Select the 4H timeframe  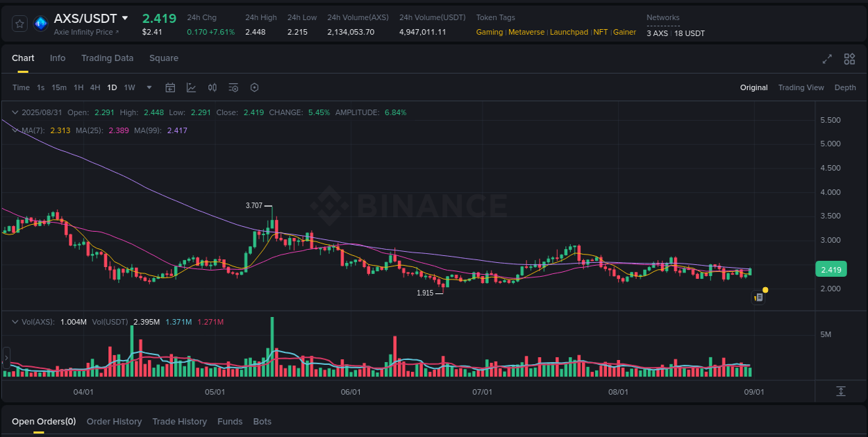(x=95, y=87)
